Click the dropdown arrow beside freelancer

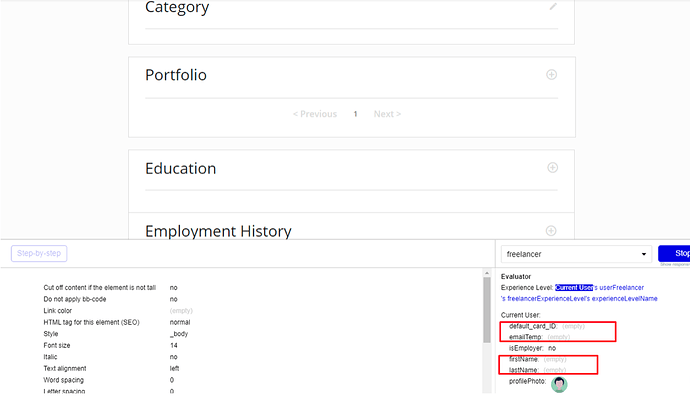[x=644, y=254]
